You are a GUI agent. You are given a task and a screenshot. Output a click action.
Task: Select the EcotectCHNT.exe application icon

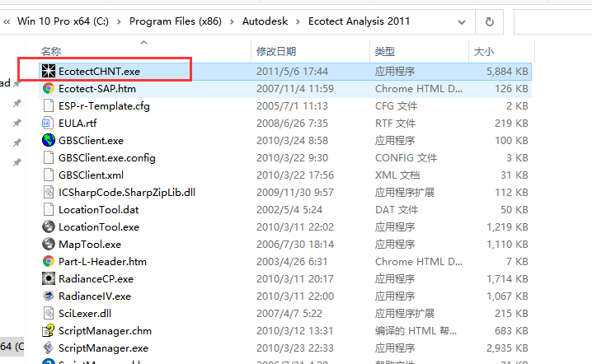pyautogui.click(x=49, y=72)
